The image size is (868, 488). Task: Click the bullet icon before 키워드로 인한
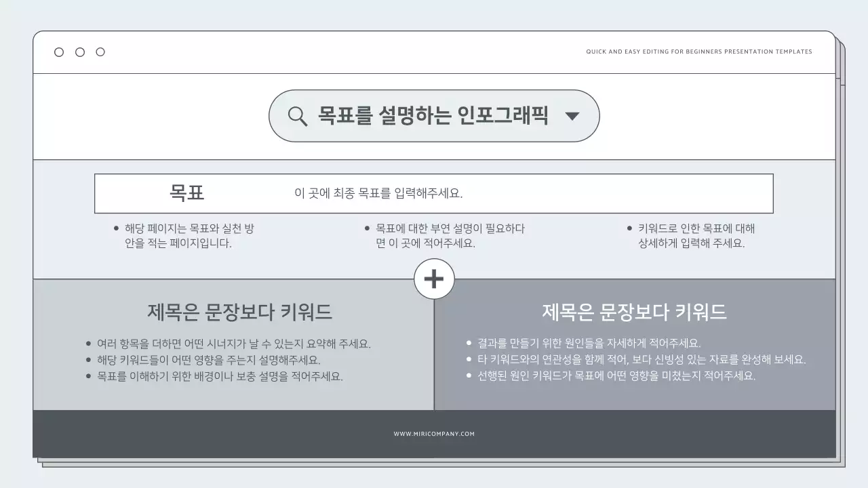629,228
